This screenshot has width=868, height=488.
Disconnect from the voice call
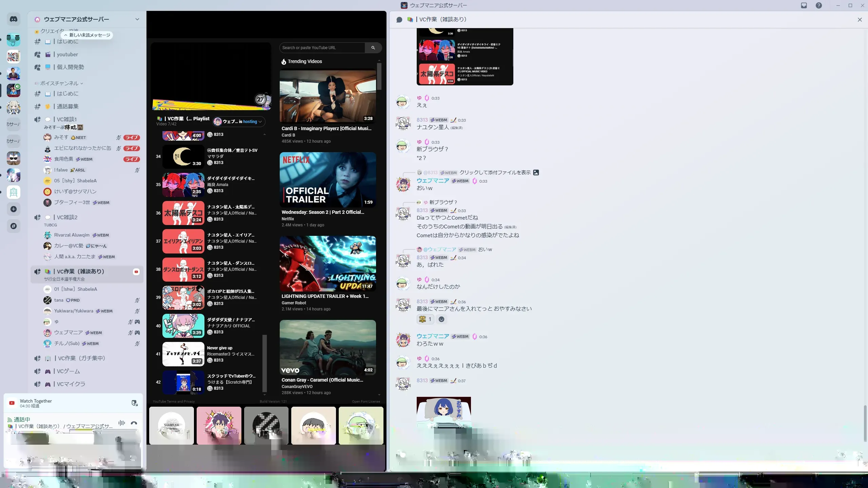click(x=134, y=423)
